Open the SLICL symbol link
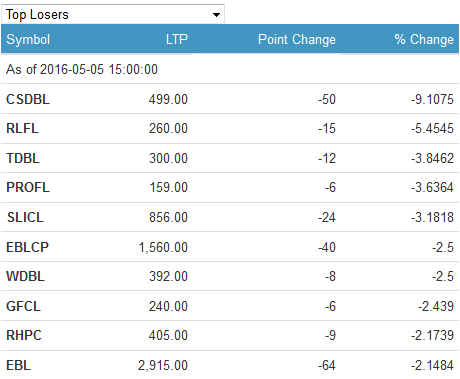This screenshot has height=379, width=460. tap(25, 217)
